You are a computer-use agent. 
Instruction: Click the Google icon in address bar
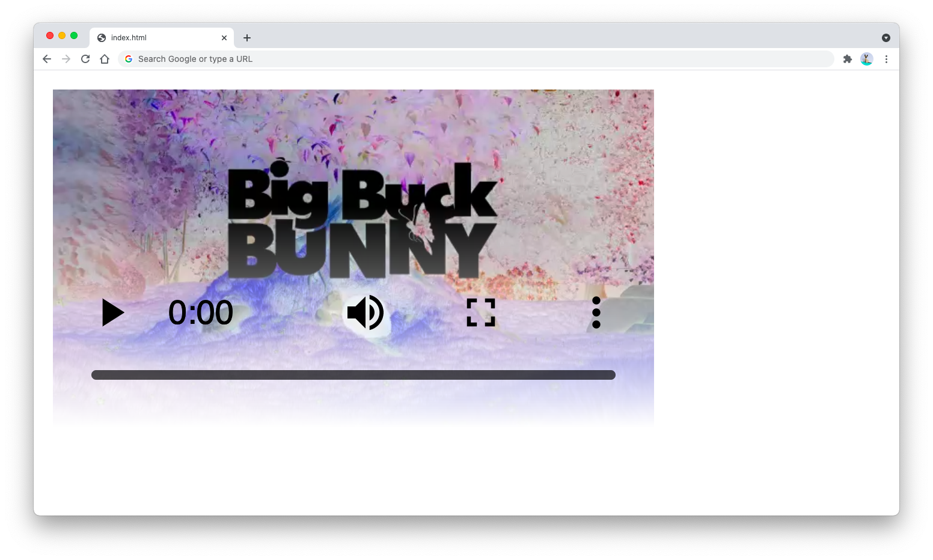point(129,59)
